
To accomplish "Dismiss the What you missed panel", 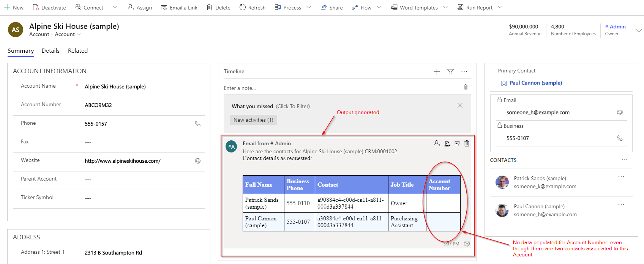I will coord(460,106).
